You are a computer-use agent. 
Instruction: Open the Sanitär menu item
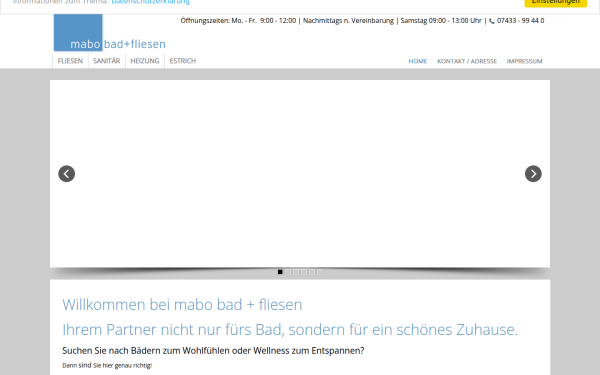point(106,61)
